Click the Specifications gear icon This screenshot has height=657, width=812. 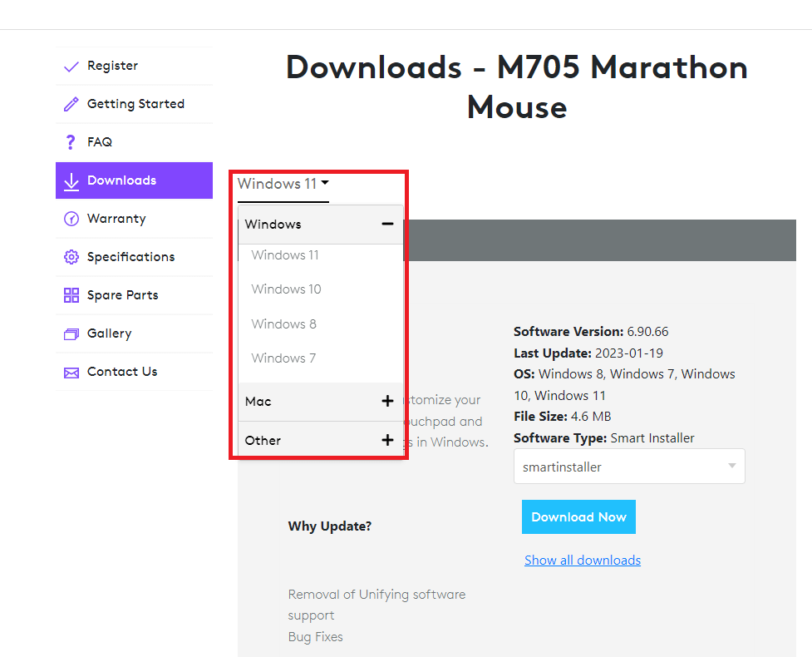[71, 258]
